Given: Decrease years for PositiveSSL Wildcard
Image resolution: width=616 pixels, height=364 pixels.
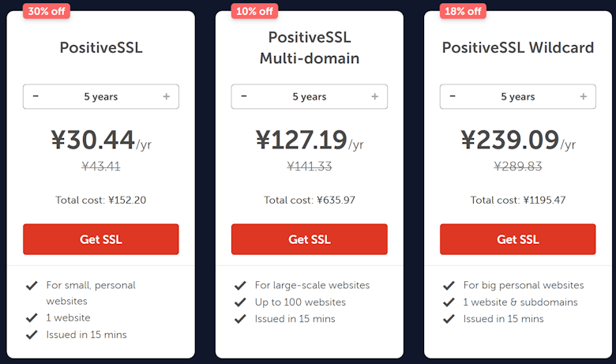Looking at the screenshot, I should pos(453,96).
